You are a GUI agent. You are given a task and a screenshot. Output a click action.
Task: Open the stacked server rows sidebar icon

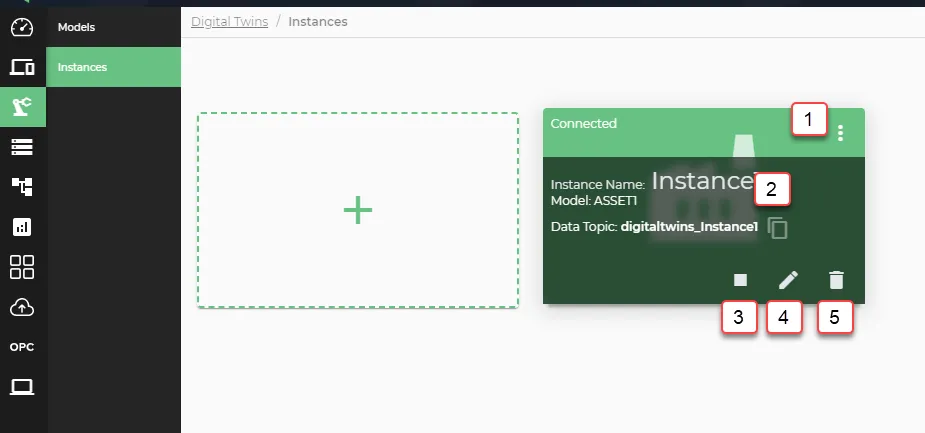point(22,147)
